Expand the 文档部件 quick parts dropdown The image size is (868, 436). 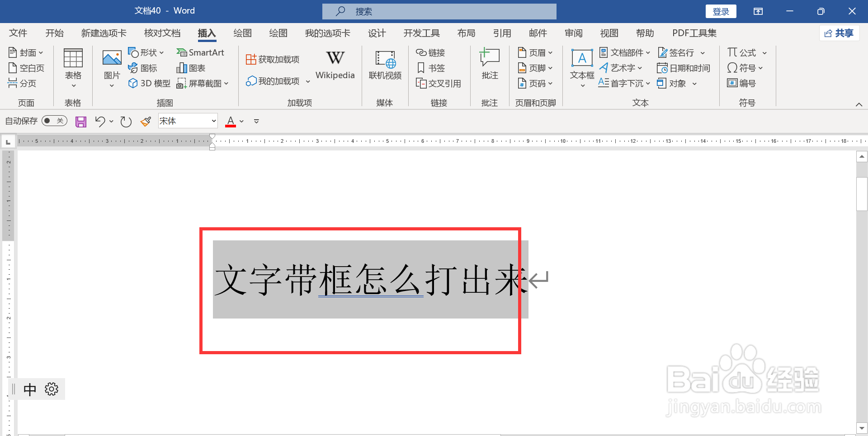[x=648, y=53]
